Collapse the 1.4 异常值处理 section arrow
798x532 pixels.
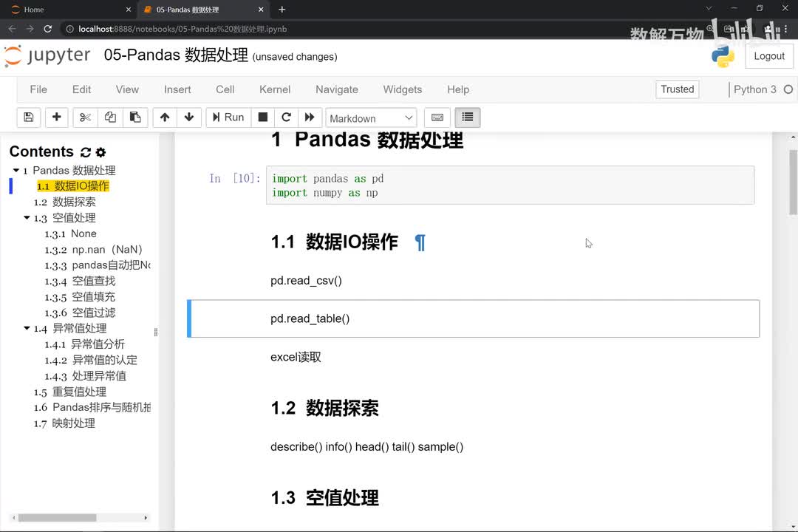click(27, 328)
